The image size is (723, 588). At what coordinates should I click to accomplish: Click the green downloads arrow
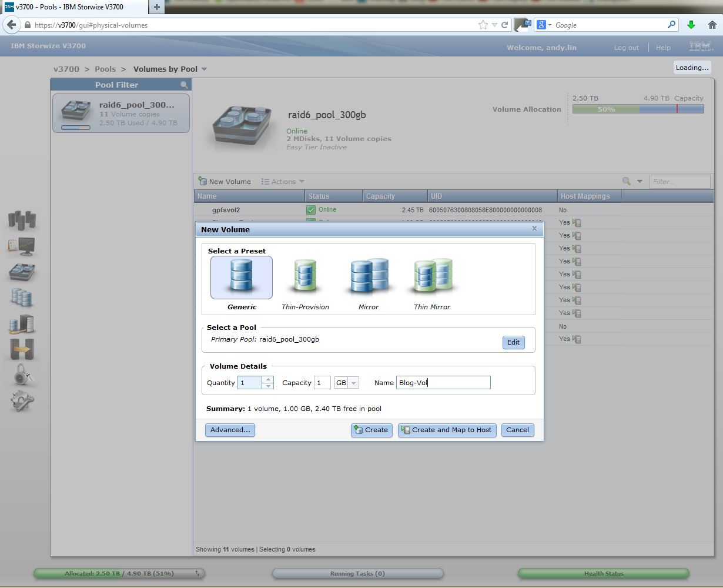pos(691,25)
